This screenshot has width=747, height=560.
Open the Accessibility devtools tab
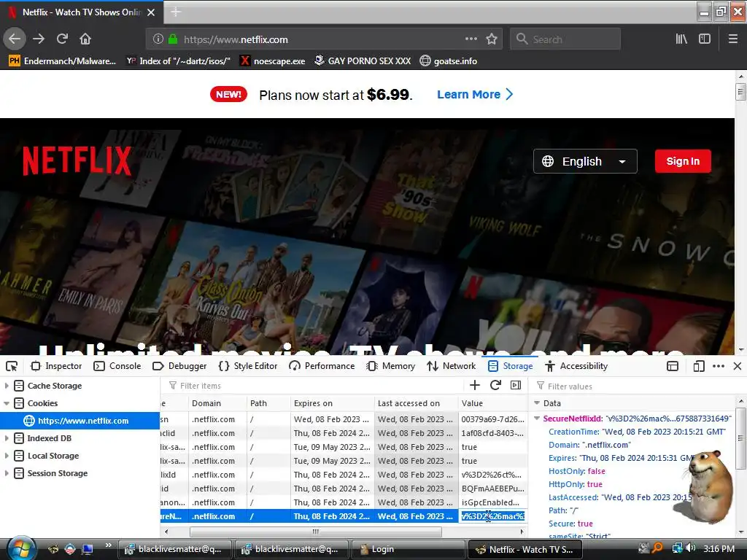pos(576,366)
